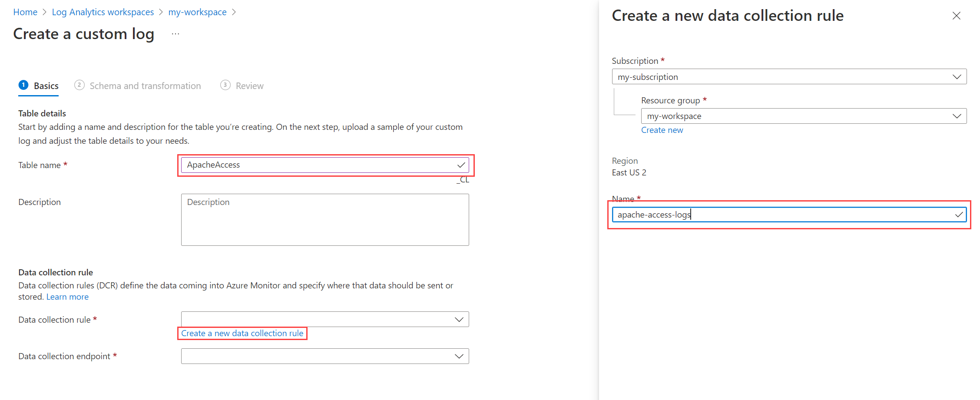Switch to the Review tab
The height and width of the screenshot is (400, 980).
[249, 86]
